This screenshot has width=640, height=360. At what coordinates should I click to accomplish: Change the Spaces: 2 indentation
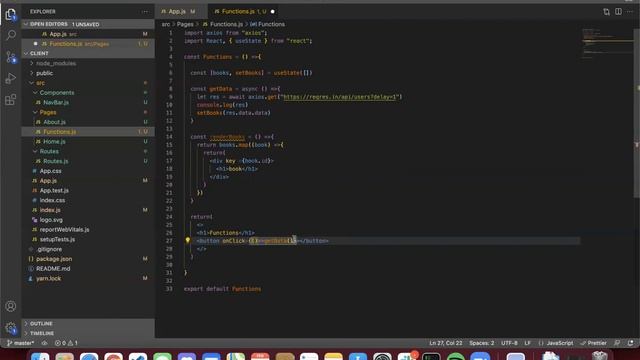(x=482, y=343)
